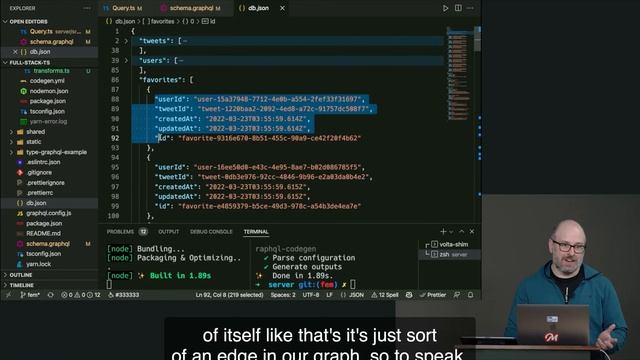Open transforms.ts file in explorer
Image resolution: width=640 pixels, height=360 pixels.
(50, 71)
